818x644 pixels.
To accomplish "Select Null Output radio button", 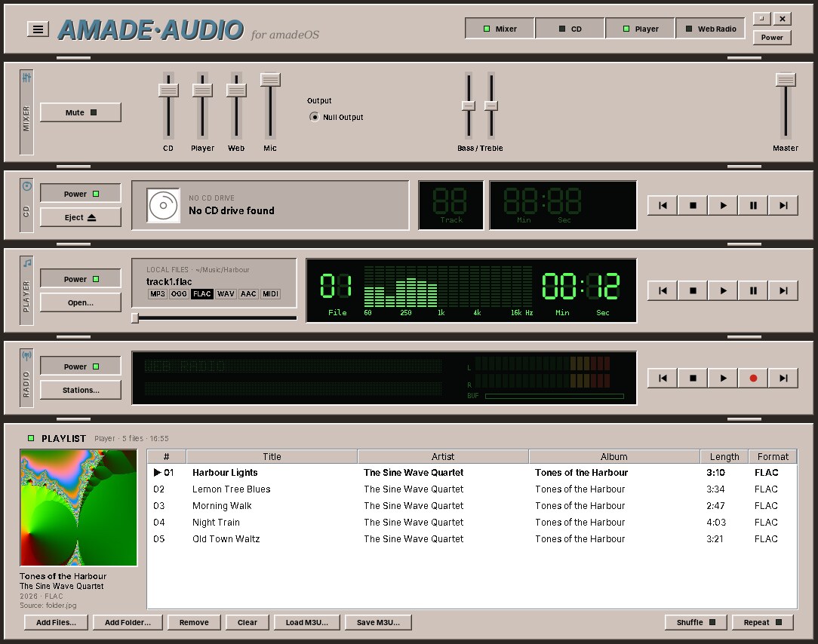I will tap(314, 117).
